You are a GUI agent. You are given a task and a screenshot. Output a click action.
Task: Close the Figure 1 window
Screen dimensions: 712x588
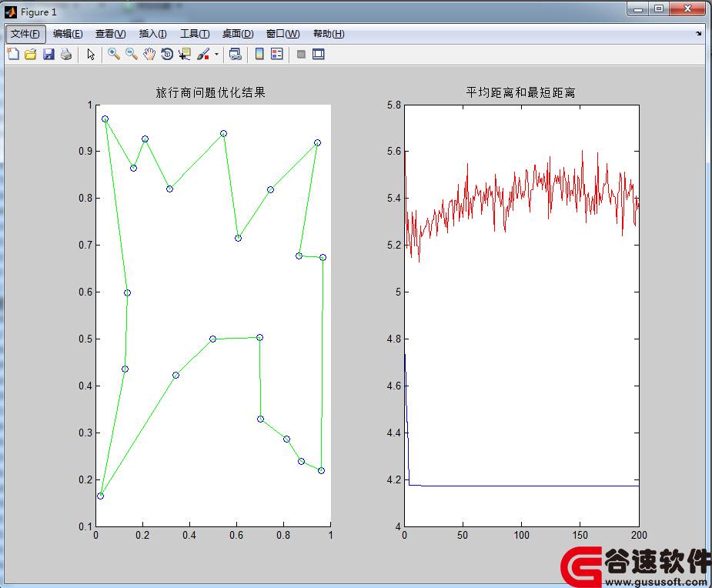point(687,9)
